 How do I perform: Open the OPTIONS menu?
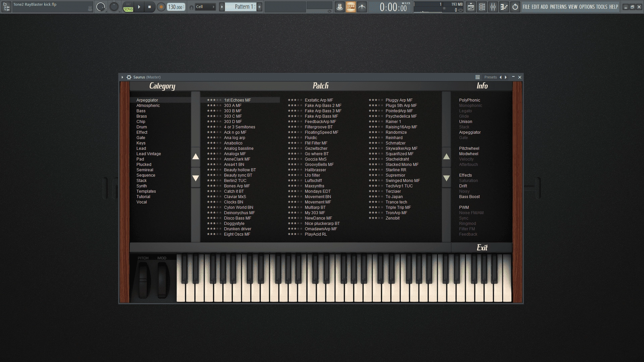click(x=587, y=7)
